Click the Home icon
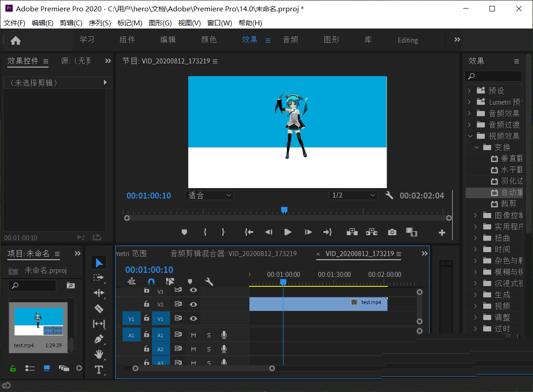The height and width of the screenshot is (392, 533). pyautogui.click(x=16, y=40)
